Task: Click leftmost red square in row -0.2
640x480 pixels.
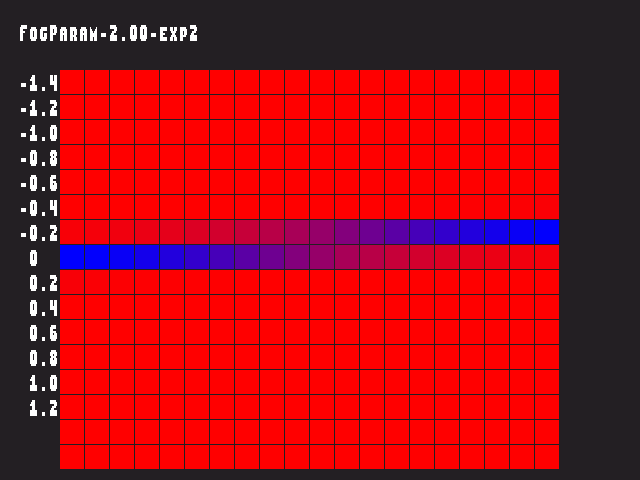Action: (72, 232)
